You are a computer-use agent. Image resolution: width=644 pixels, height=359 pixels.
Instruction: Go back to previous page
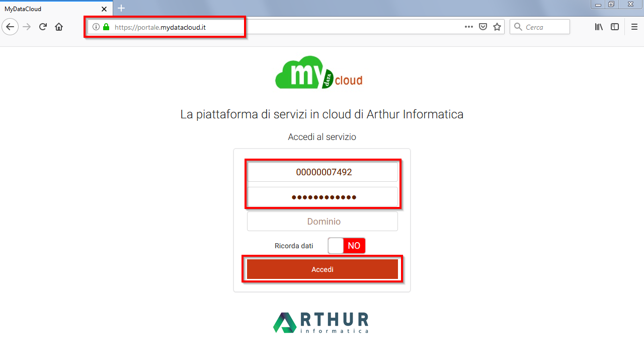pos(10,27)
